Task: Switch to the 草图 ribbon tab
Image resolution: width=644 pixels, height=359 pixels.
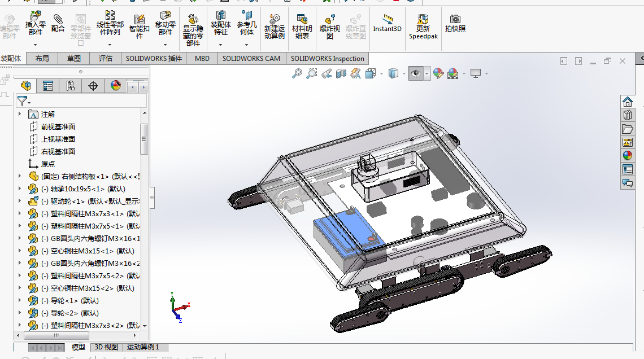Action: click(74, 59)
